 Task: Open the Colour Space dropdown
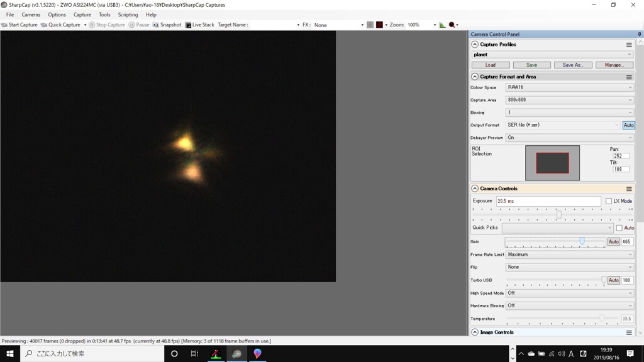point(569,87)
